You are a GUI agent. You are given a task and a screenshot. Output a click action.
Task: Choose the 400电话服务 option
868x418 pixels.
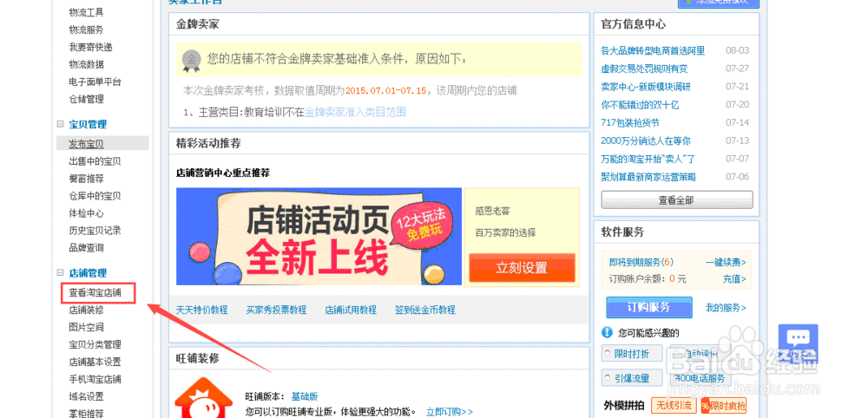[x=700, y=378]
